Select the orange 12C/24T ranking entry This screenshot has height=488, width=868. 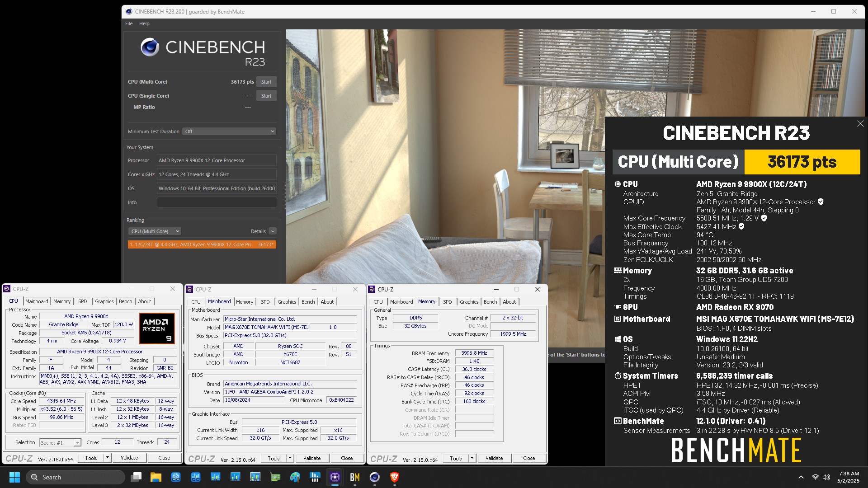pos(202,244)
